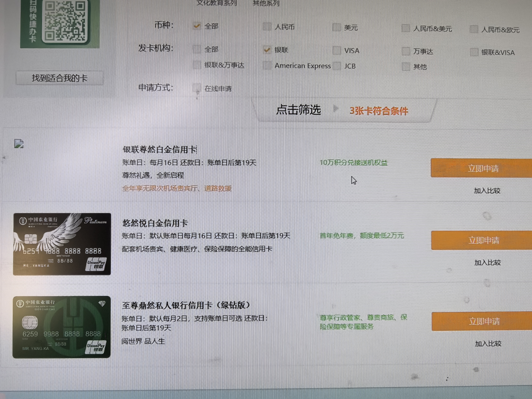The height and width of the screenshot is (399, 532).
Task: Tick the 人民币&欧元 checkbox
Action: (474, 29)
